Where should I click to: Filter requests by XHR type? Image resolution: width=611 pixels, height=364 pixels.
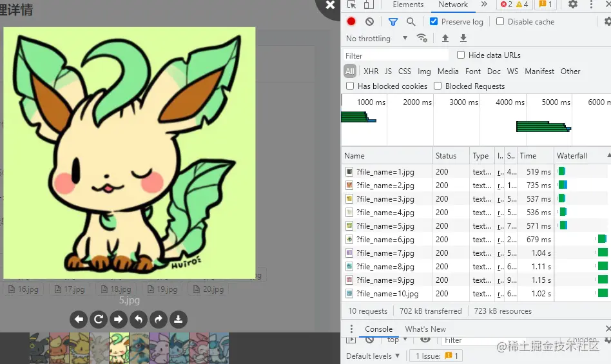point(371,72)
